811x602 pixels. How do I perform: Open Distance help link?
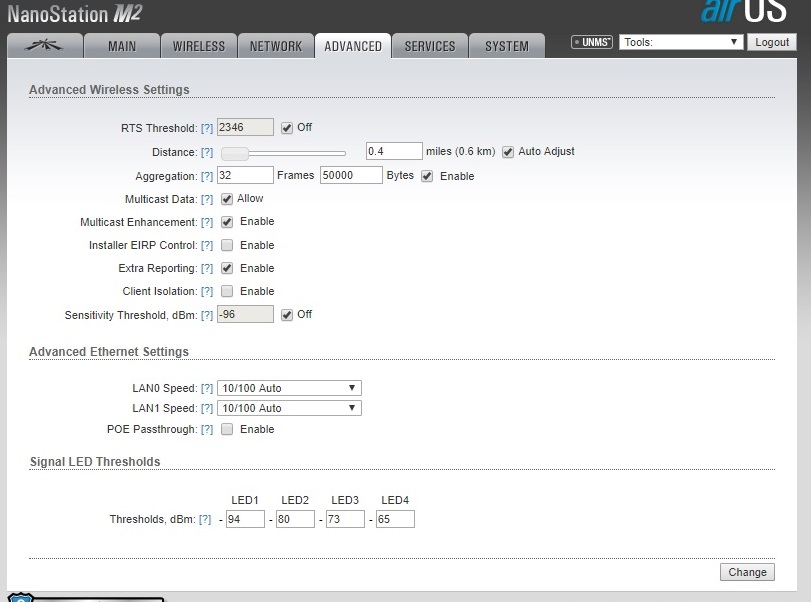[x=207, y=152]
